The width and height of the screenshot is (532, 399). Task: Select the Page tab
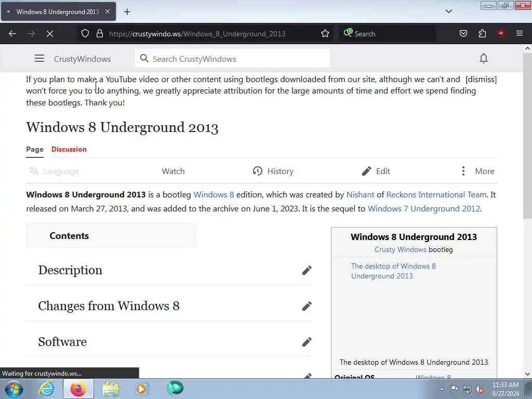[35, 149]
